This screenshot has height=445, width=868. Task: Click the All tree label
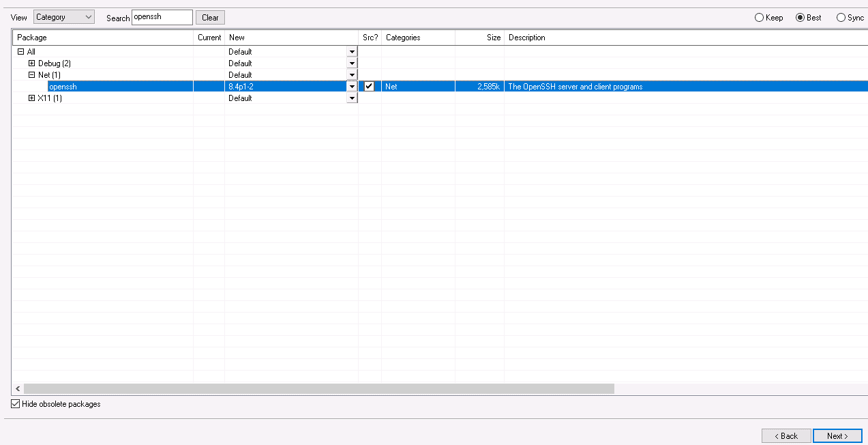coord(31,52)
